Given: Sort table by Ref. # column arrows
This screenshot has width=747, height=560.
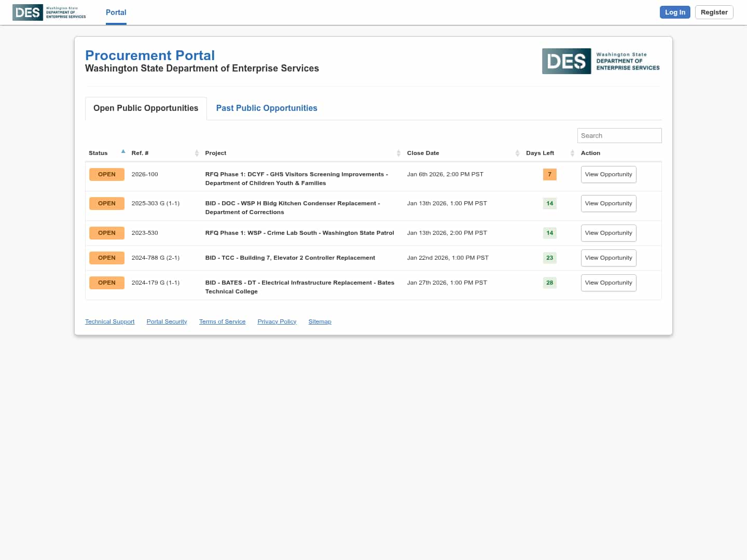Looking at the screenshot, I should [197, 153].
